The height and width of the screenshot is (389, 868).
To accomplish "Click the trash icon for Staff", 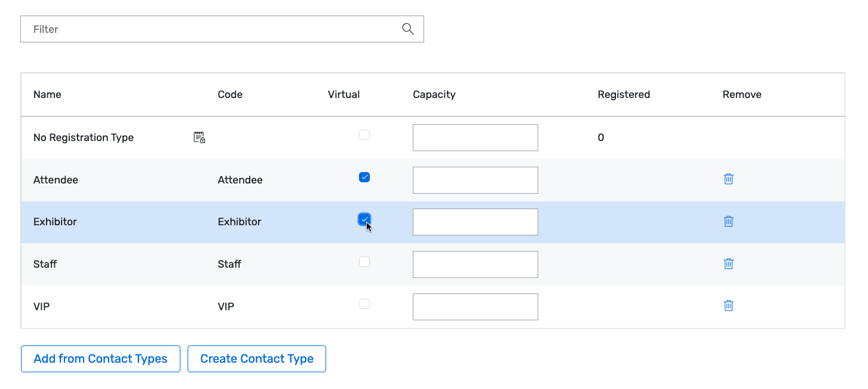I will coord(728,264).
